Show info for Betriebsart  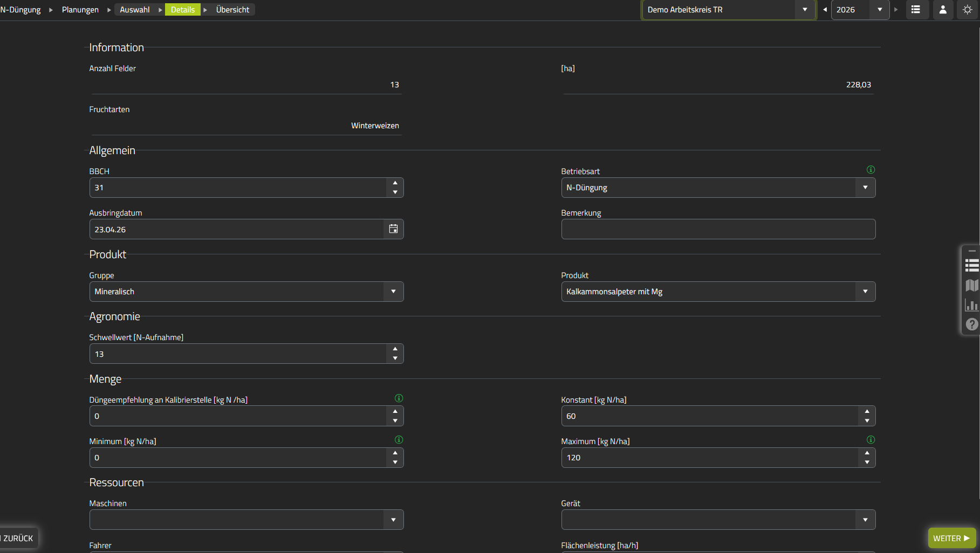(x=871, y=170)
